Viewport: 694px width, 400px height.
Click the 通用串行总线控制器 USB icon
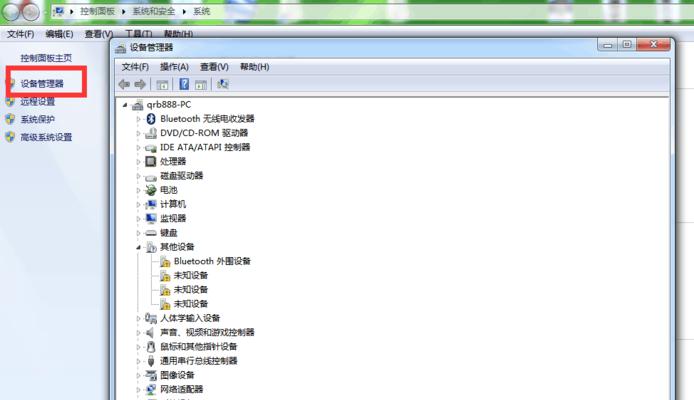click(x=151, y=361)
